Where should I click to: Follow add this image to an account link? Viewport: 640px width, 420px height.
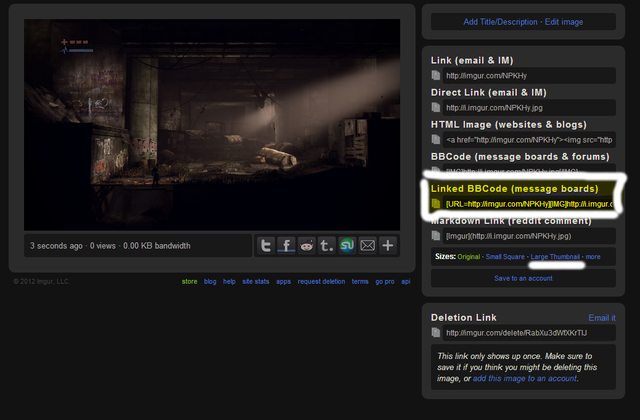click(x=524, y=378)
